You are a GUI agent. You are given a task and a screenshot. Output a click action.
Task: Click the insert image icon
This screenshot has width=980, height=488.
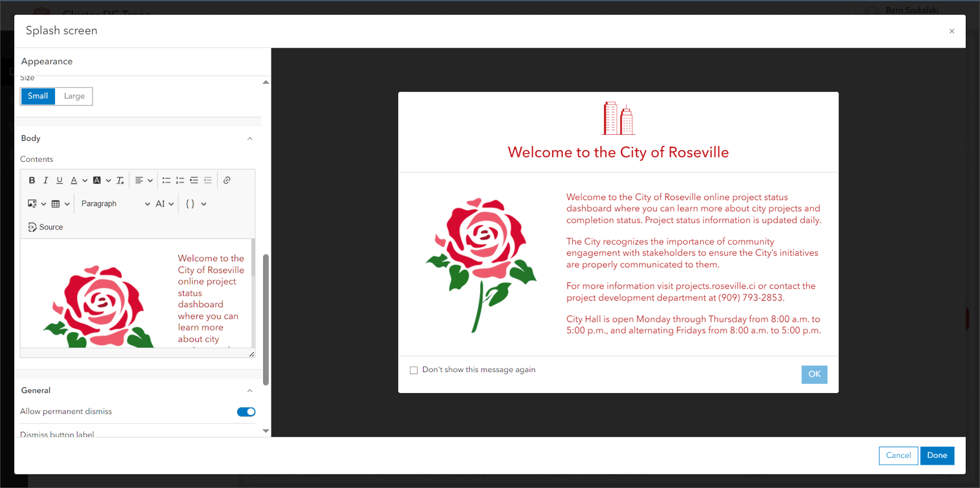point(32,204)
